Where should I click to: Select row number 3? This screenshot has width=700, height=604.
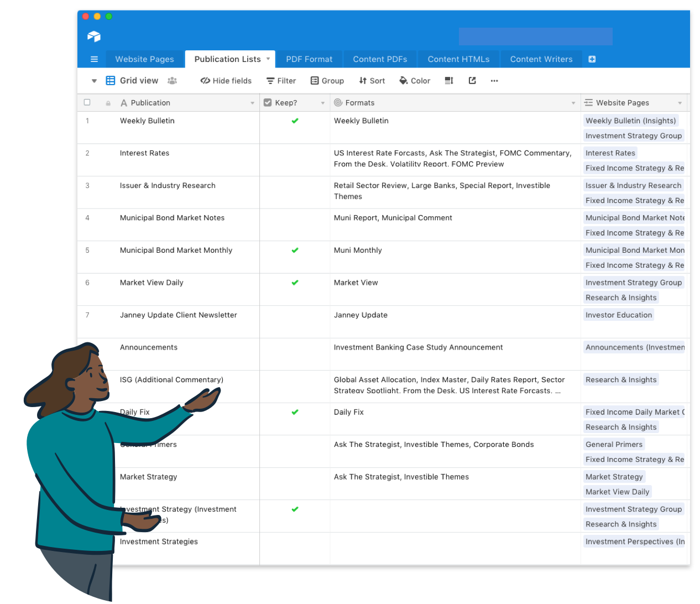point(87,186)
